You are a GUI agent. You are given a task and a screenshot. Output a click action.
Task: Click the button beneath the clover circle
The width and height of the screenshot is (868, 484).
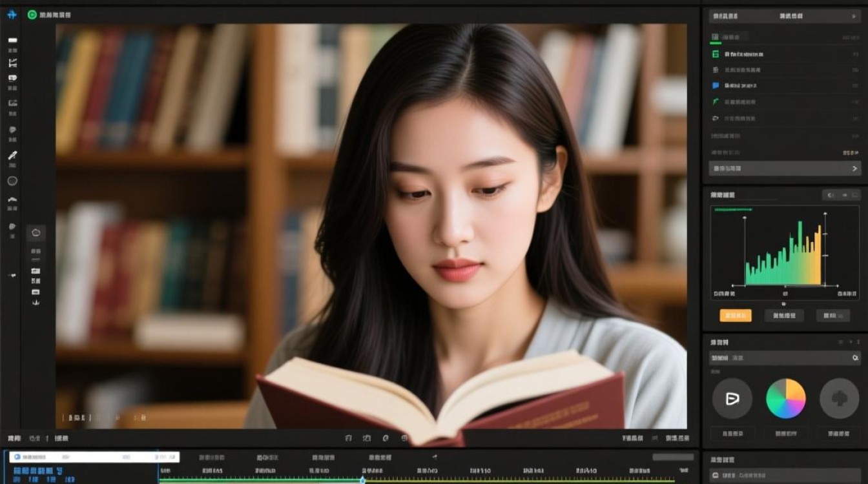coord(839,434)
